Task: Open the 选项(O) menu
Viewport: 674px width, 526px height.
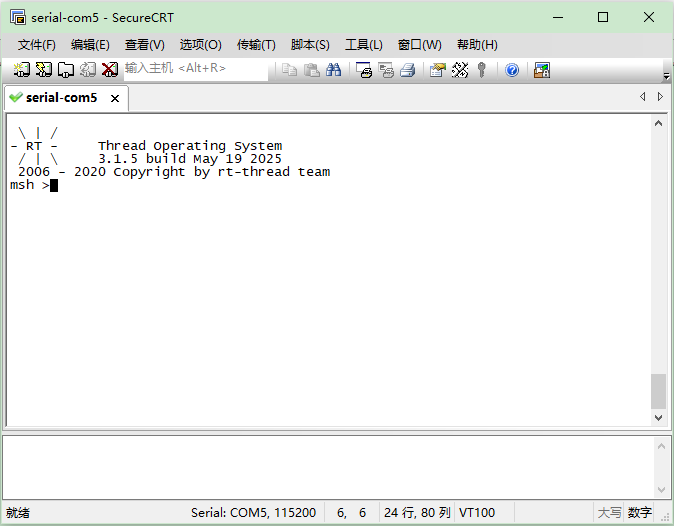Action: click(x=200, y=45)
